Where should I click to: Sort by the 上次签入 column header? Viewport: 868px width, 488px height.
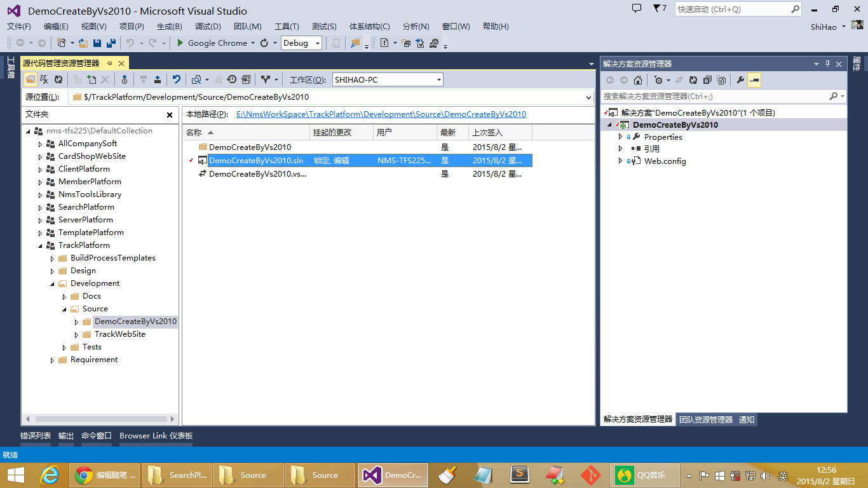coord(500,132)
